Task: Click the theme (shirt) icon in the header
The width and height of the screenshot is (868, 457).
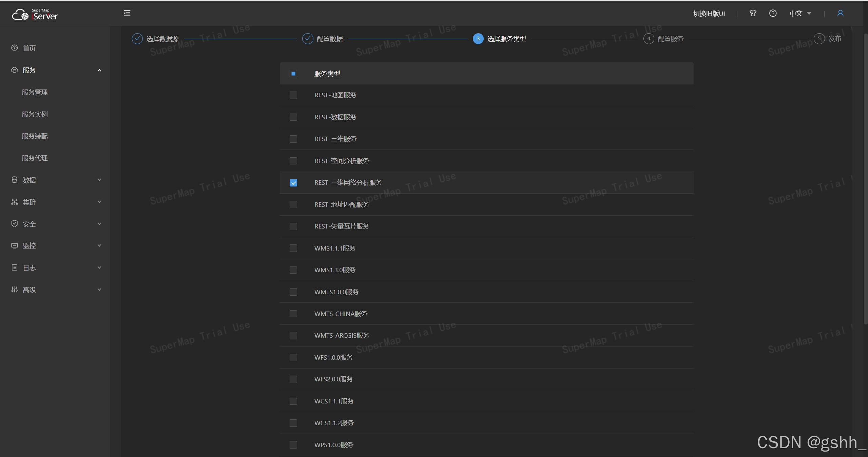Action: (753, 13)
